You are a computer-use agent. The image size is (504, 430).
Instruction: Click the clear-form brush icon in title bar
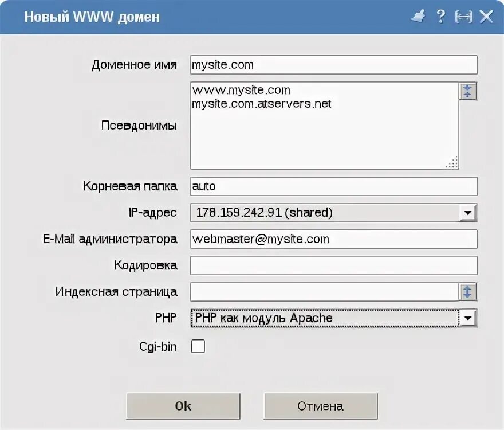point(418,17)
